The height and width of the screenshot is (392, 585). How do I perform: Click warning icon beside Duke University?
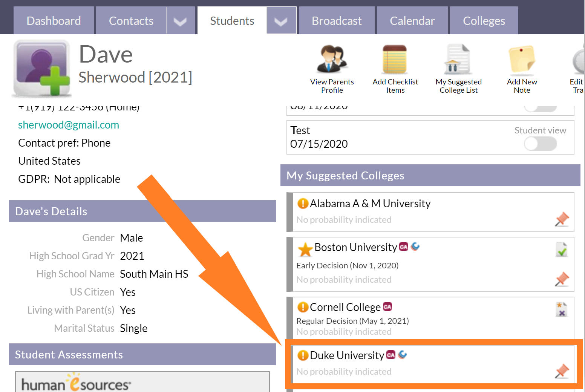coord(303,355)
